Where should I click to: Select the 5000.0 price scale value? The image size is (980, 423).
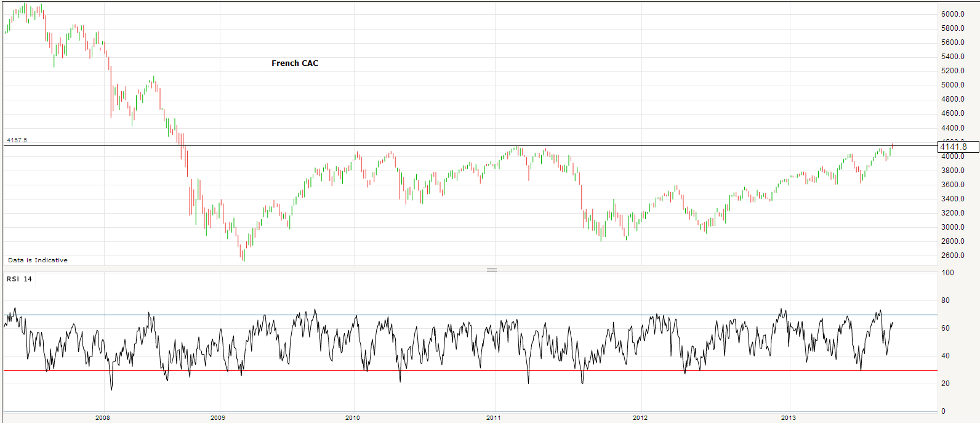(x=952, y=85)
